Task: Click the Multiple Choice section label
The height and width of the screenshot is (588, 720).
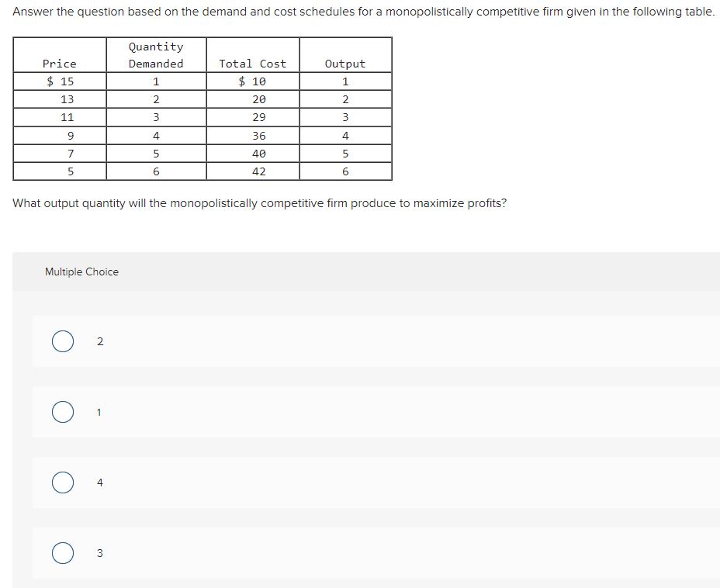Action: click(x=81, y=272)
